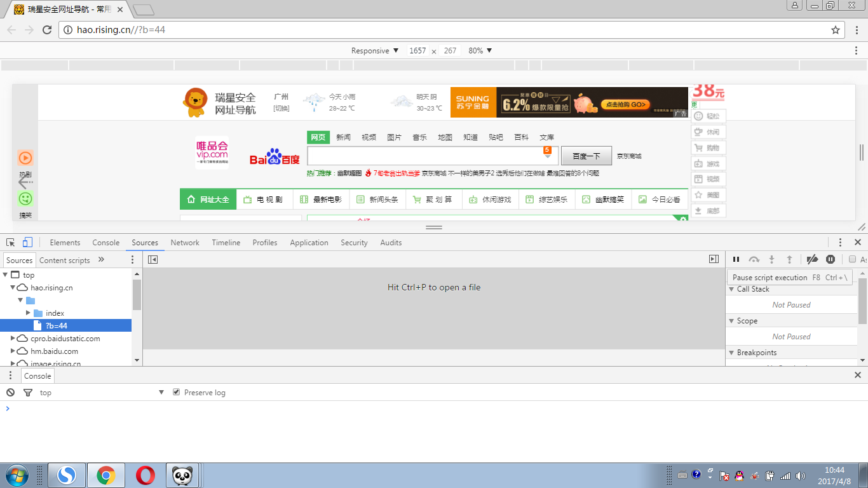
Task: Click the 京东商城 link beside search button
Action: 629,156
